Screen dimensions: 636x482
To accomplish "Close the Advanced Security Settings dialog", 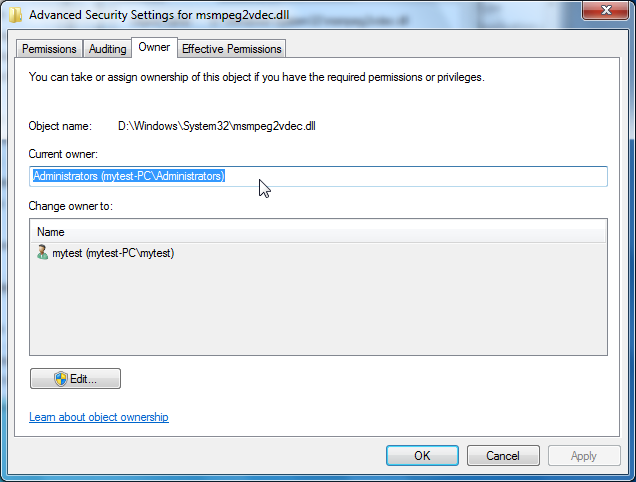I will pos(606,10).
